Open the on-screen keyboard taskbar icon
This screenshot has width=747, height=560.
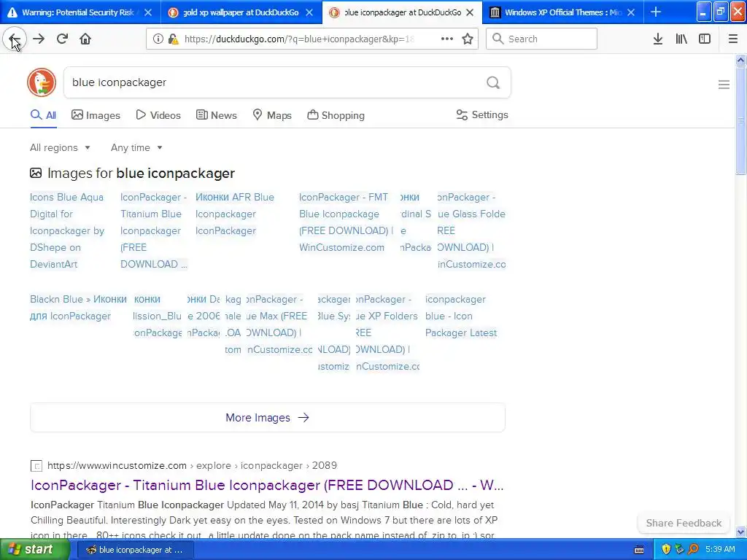(639, 550)
